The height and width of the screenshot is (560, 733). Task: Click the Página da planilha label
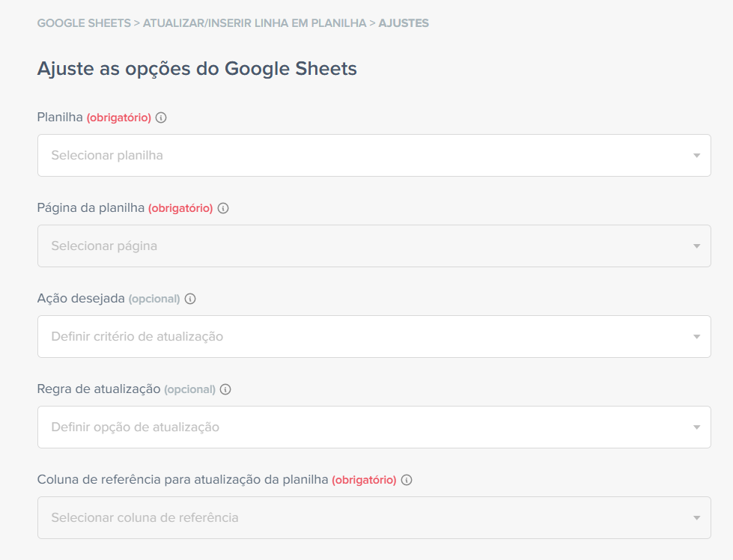click(91, 208)
